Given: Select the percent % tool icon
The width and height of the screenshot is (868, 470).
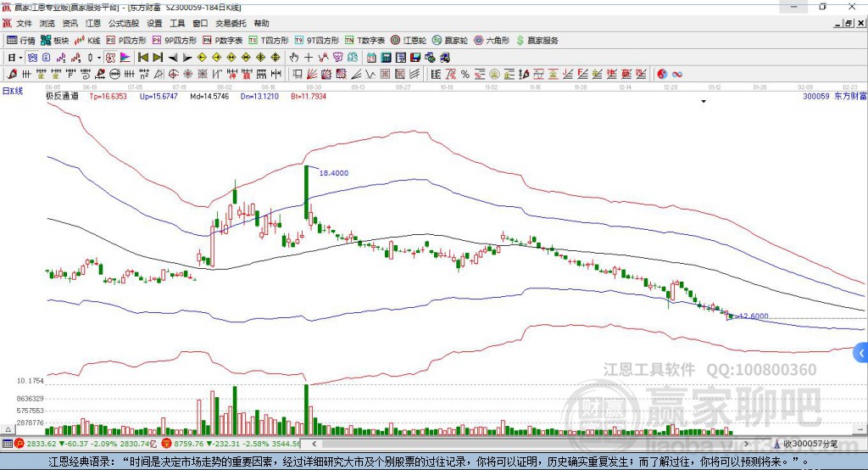Looking at the screenshot, I should point(465,75).
